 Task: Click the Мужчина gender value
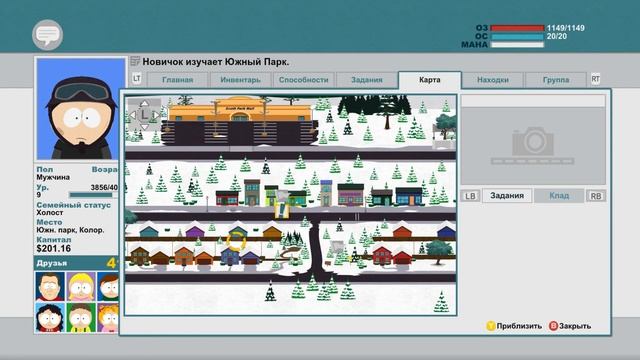pos(53,177)
